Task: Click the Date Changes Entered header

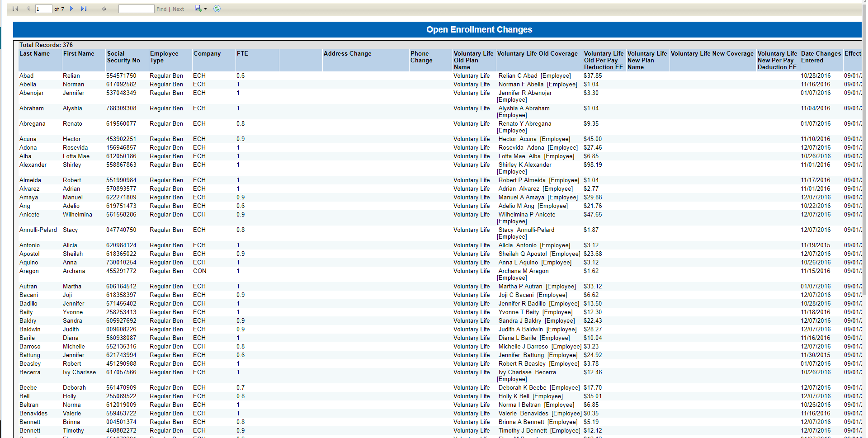Action: click(x=821, y=57)
